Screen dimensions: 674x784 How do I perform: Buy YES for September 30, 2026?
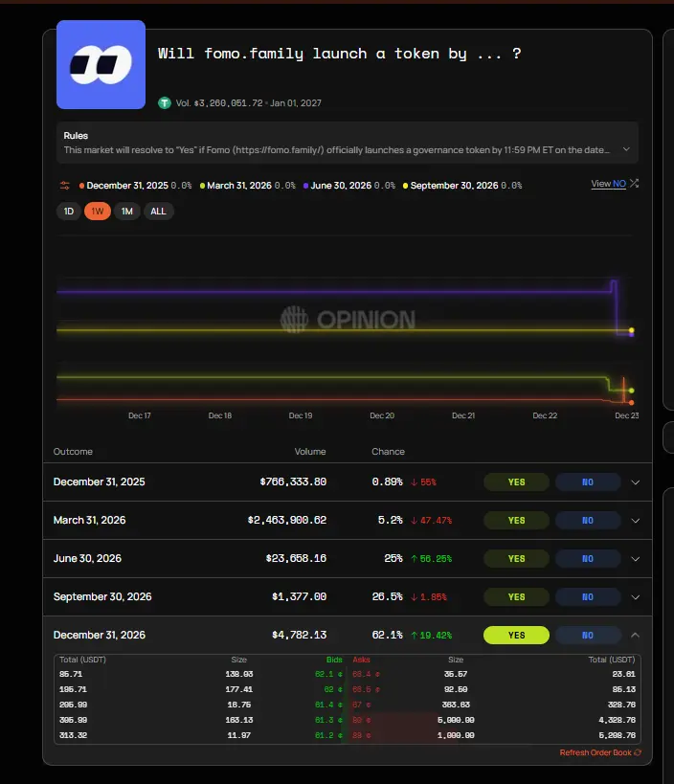[516, 597]
